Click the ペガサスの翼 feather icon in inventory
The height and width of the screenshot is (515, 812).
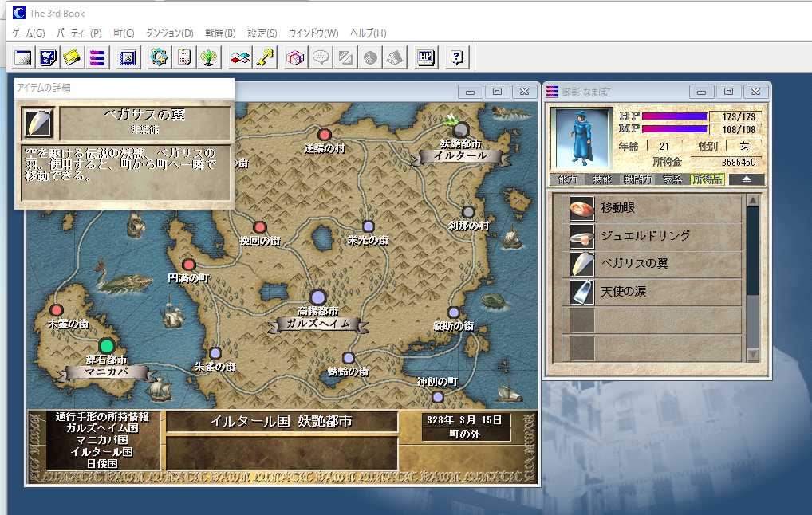581,265
